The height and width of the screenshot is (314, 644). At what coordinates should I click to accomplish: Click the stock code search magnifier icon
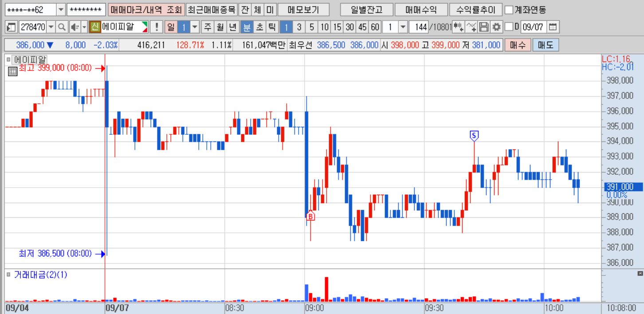click(x=62, y=27)
